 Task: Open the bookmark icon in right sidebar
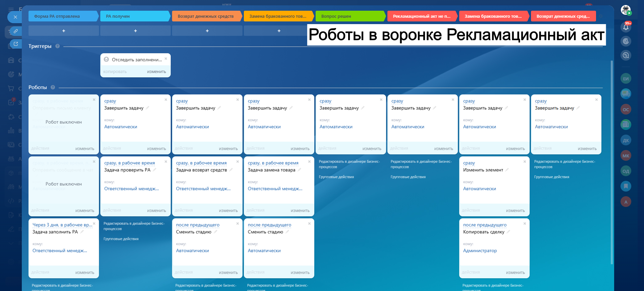tap(626, 186)
